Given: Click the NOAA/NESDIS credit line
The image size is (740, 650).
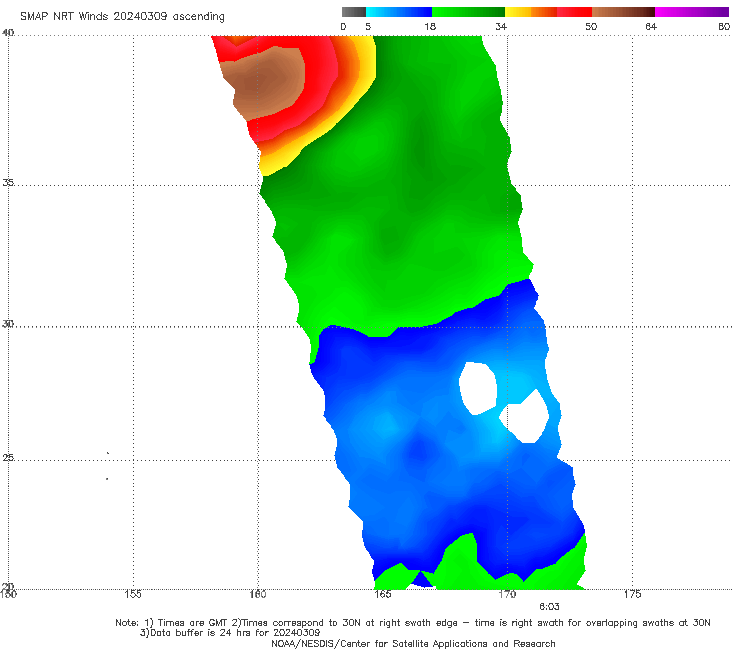Looking at the screenshot, I should point(413,643).
